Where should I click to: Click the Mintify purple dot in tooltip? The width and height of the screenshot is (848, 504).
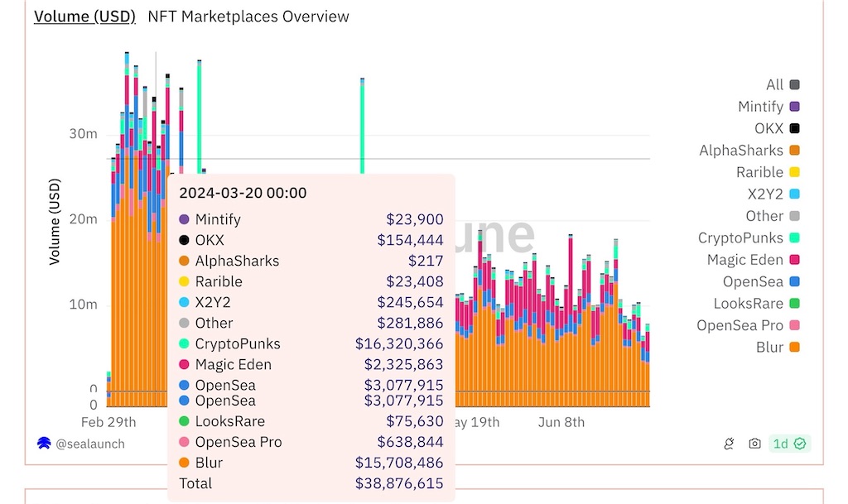[x=184, y=219]
